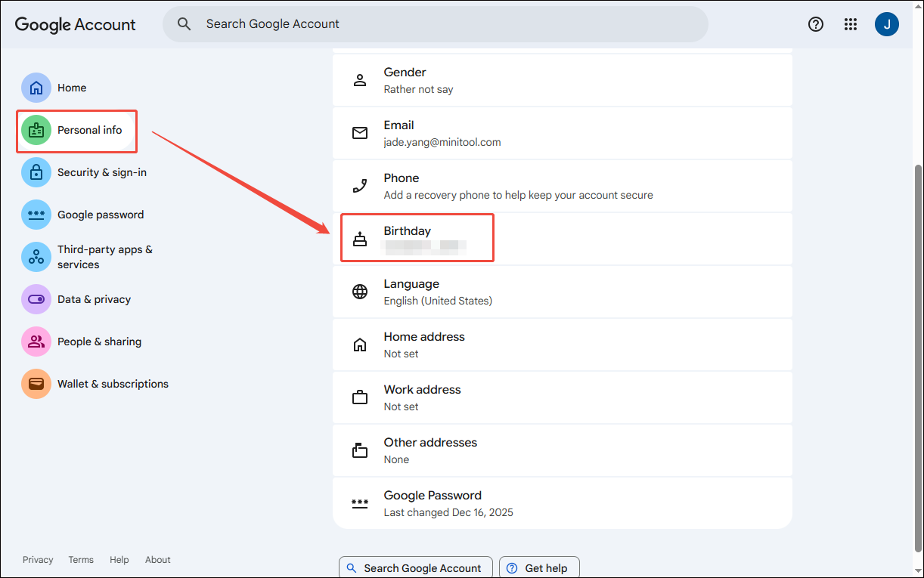Click the Language globe icon
The height and width of the screenshot is (578, 924).
tap(360, 292)
